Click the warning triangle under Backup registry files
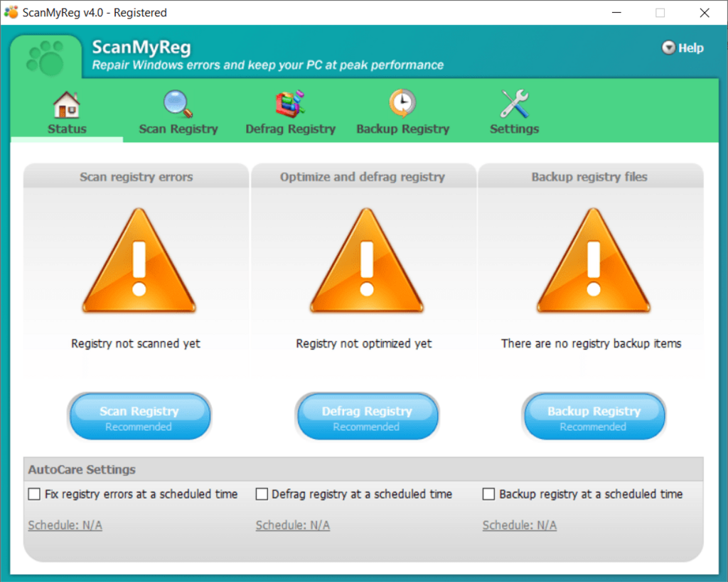The height and width of the screenshot is (582, 728). (594, 260)
